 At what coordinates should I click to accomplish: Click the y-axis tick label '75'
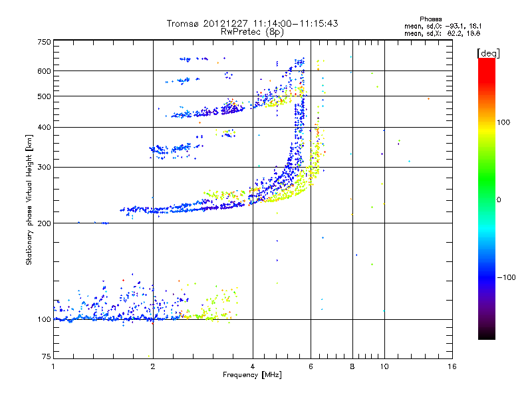pos(47,356)
